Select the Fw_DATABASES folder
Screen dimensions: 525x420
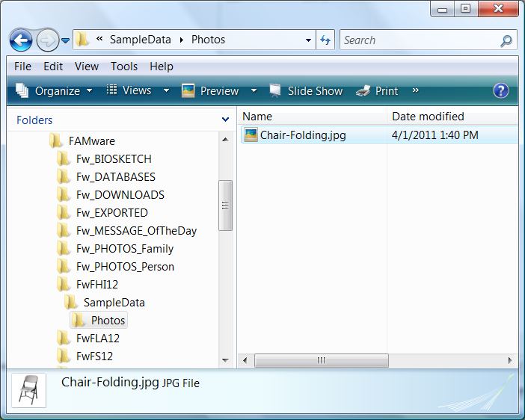point(106,177)
